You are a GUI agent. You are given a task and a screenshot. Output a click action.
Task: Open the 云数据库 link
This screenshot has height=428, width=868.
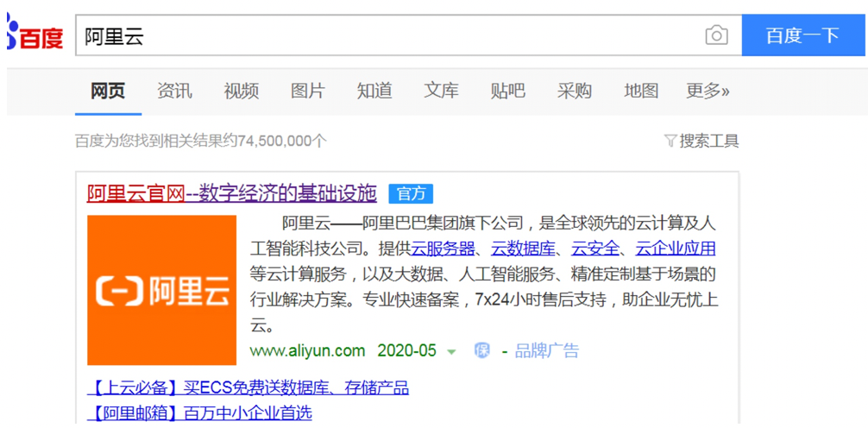(523, 249)
